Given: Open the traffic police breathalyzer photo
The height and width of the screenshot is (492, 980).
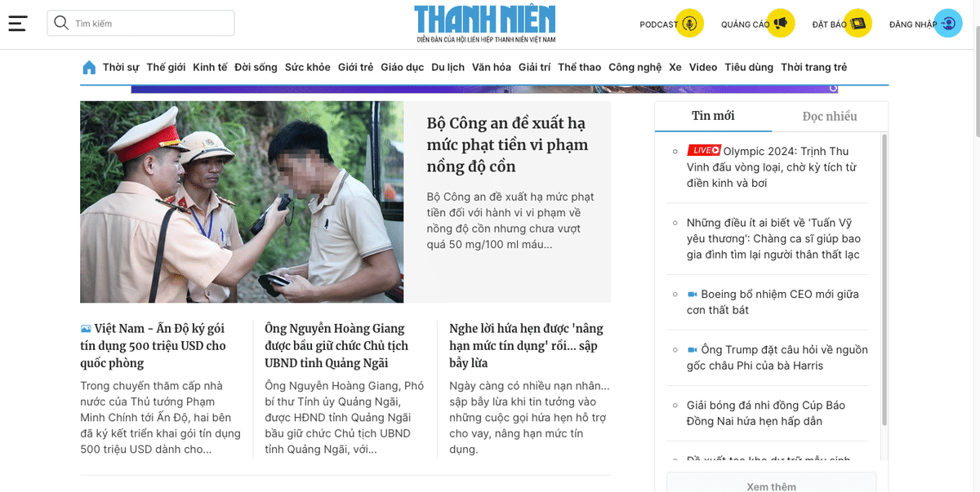Looking at the screenshot, I should pos(242,202).
